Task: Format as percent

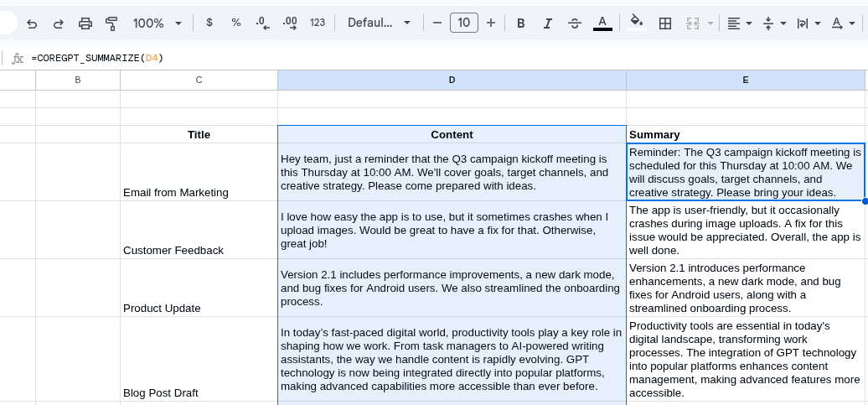Action: click(236, 23)
